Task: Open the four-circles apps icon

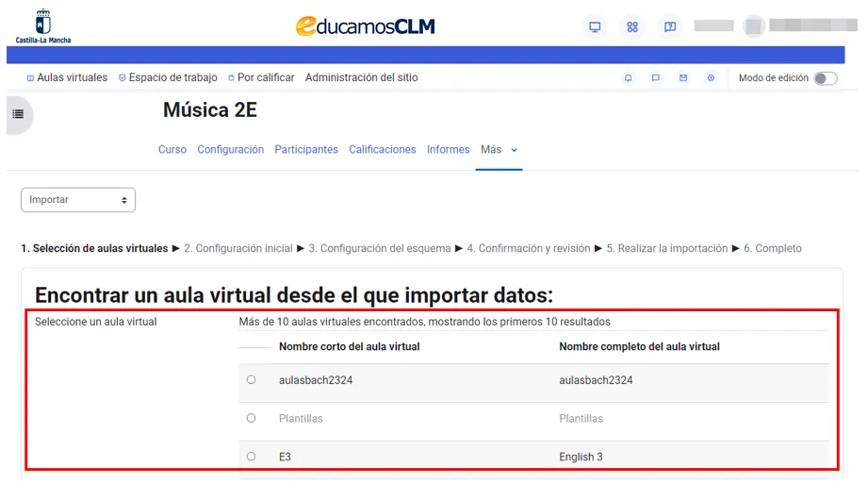Action: (x=632, y=26)
